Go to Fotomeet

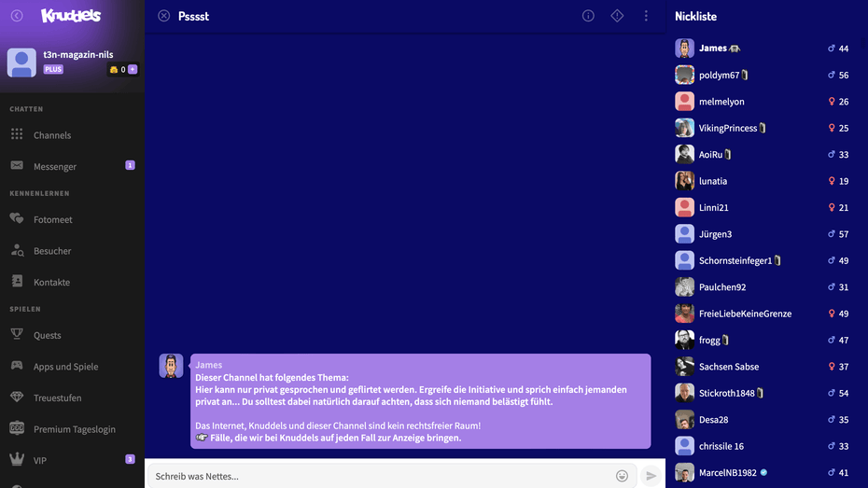52,219
